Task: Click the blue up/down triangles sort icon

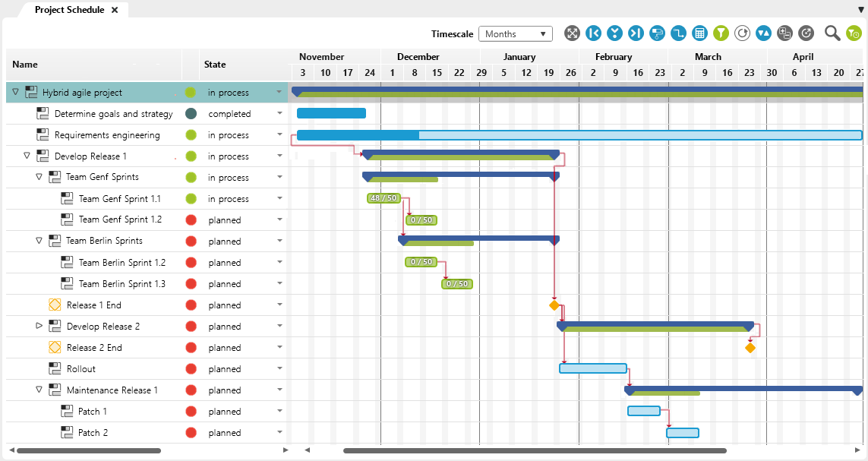Action: tap(763, 33)
